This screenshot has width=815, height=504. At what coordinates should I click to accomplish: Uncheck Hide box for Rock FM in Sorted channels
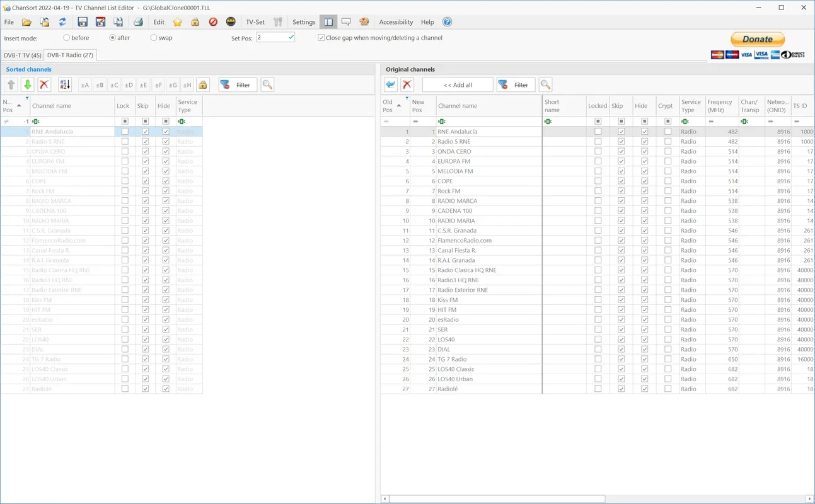click(166, 191)
